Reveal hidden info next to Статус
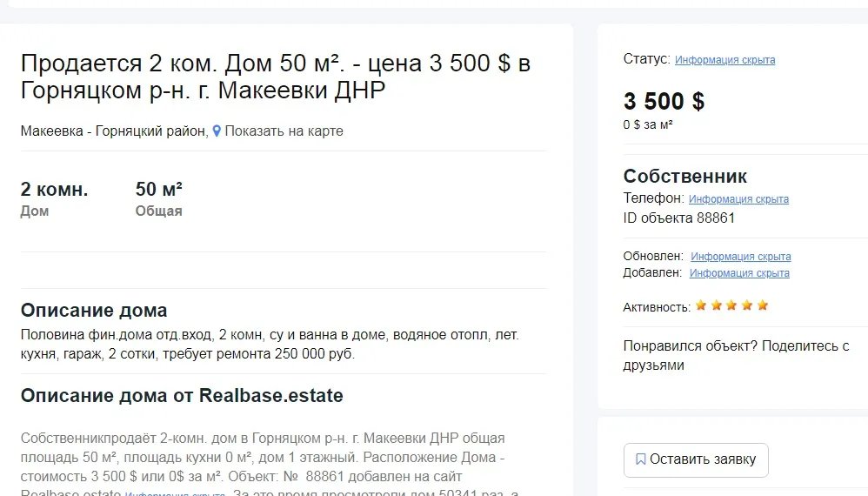The height and width of the screenshot is (496, 868). [724, 60]
